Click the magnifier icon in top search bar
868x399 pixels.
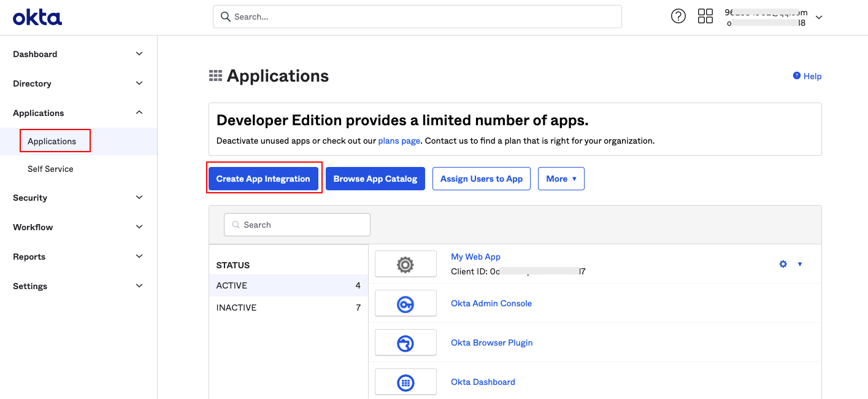(x=226, y=17)
